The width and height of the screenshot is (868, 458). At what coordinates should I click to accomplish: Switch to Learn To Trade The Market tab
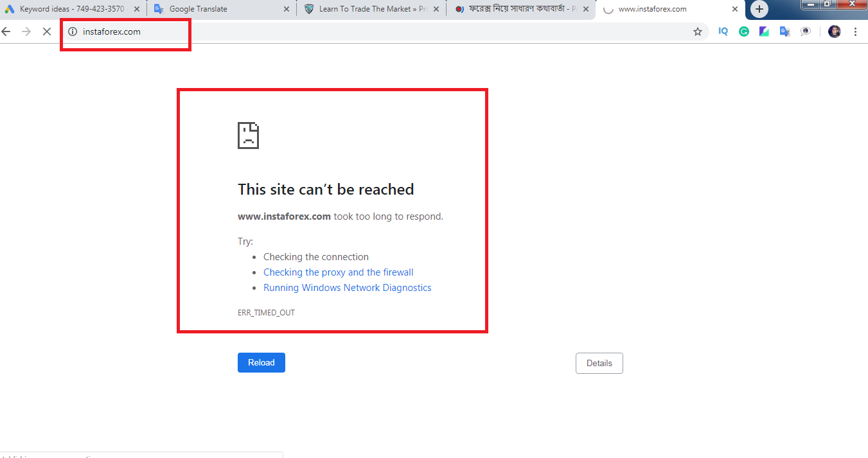pyautogui.click(x=371, y=9)
